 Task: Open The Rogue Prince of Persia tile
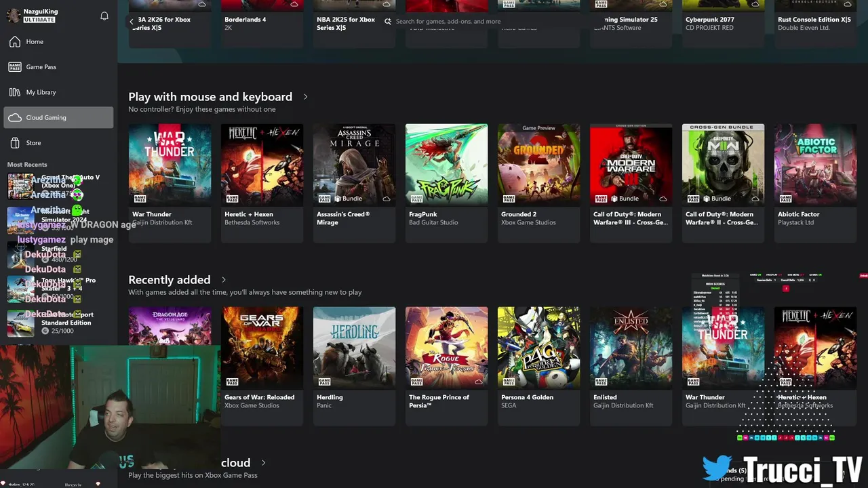446,366
